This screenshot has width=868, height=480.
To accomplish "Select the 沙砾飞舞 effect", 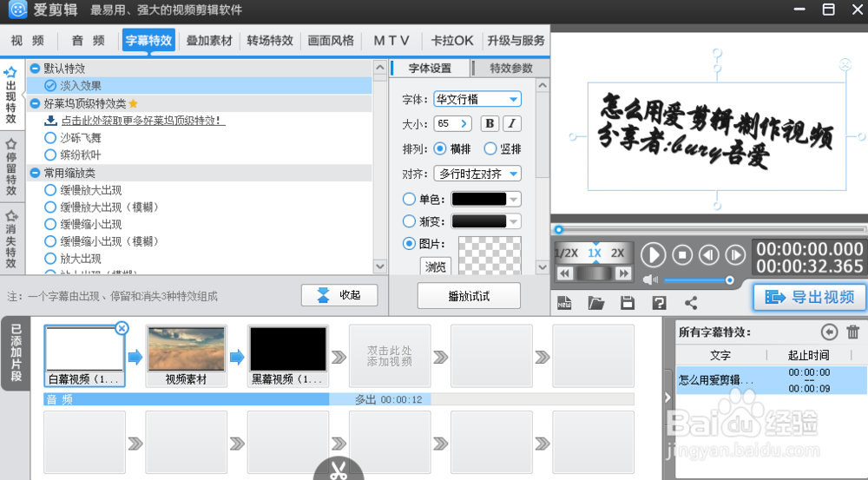I will (81, 138).
